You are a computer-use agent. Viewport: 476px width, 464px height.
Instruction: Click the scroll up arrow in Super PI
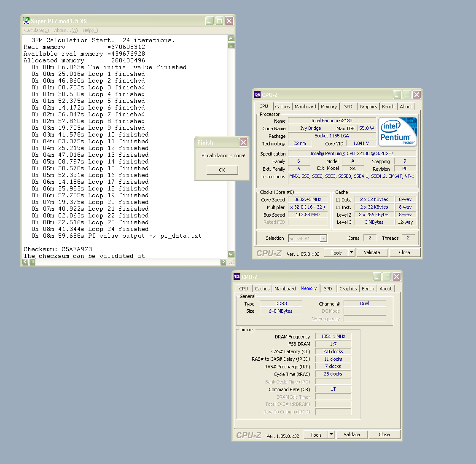point(231,38)
